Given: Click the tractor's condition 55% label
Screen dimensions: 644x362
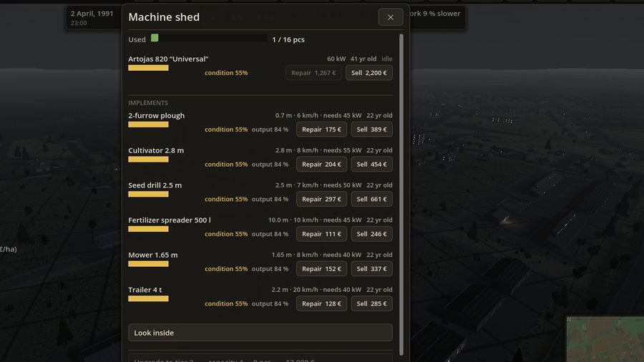Looking at the screenshot, I should click(x=226, y=73).
